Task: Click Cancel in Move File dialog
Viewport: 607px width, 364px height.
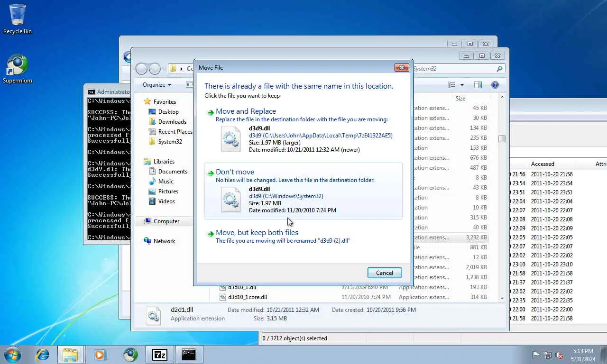Action: (385, 273)
